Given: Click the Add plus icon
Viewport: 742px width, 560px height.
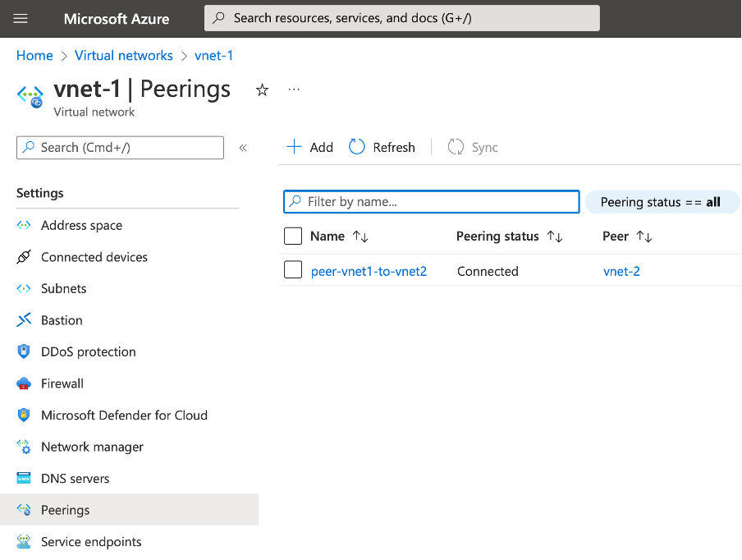Looking at the screenshot, I should (x=294, y=147).
